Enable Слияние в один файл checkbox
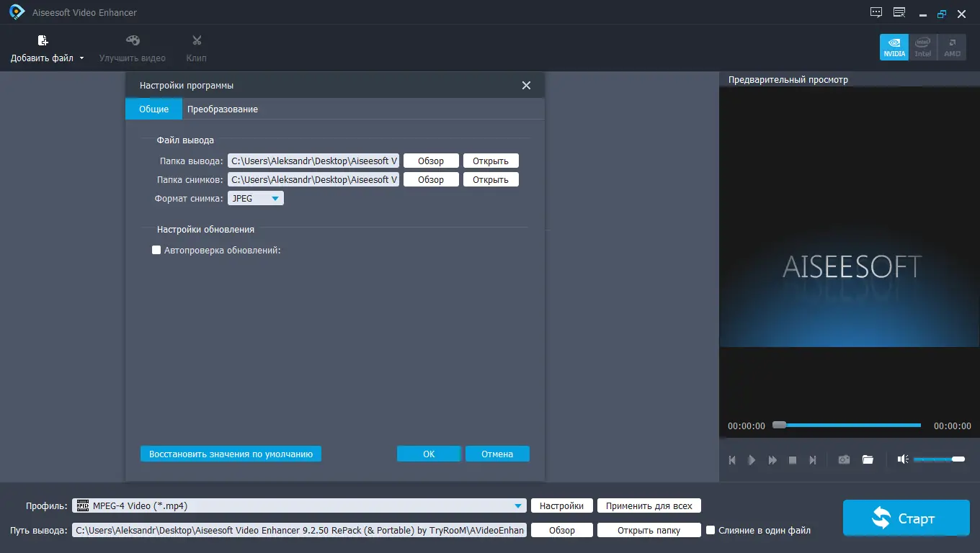This screenshot has width=980, height=553. click(710, 530)
